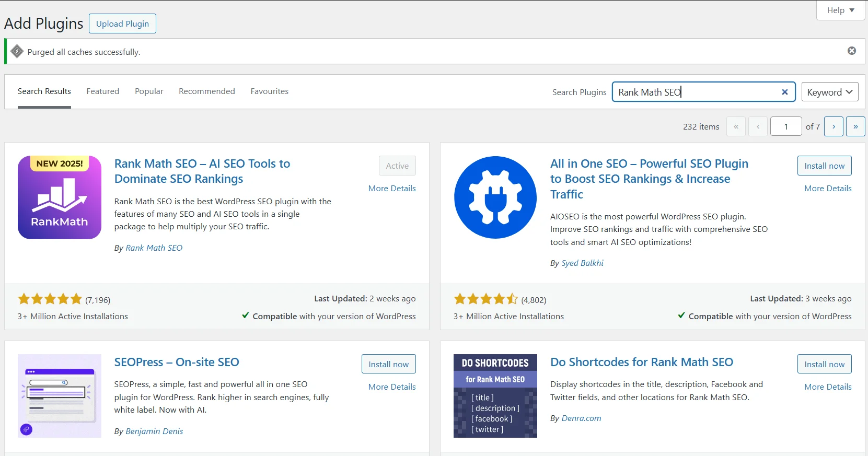Click All in One SEO 'Last Updated: 3 weeks ago'
Viewport: 868px width, 456px height.
(801, 299)
